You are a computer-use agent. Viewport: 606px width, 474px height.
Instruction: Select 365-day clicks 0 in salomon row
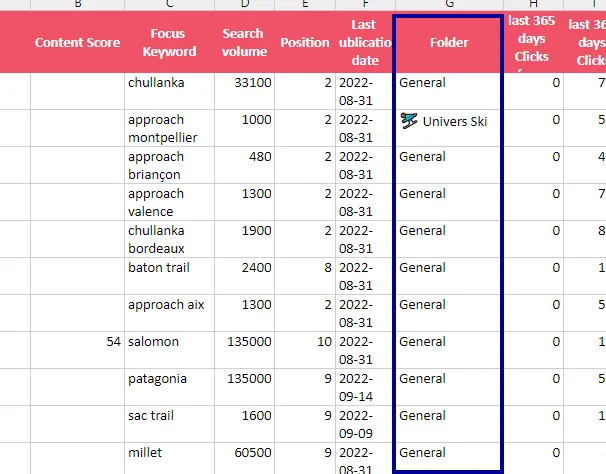click(534, 350)
